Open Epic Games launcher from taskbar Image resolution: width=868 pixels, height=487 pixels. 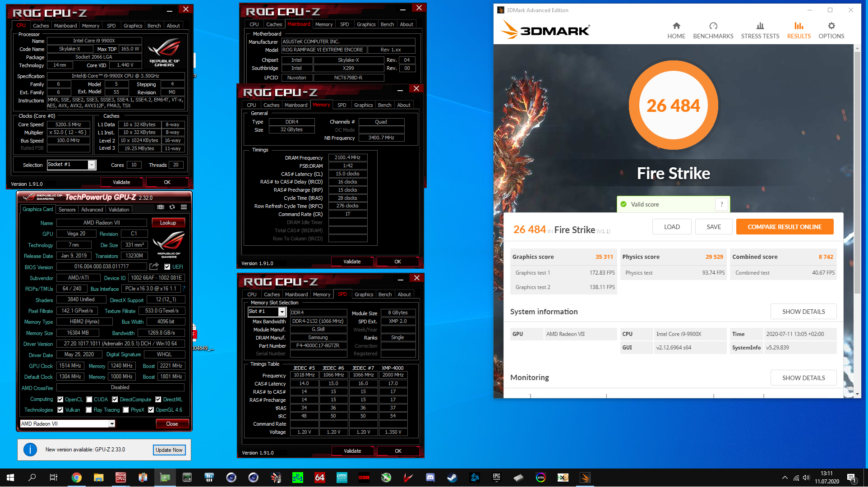(x=496, y=478)
